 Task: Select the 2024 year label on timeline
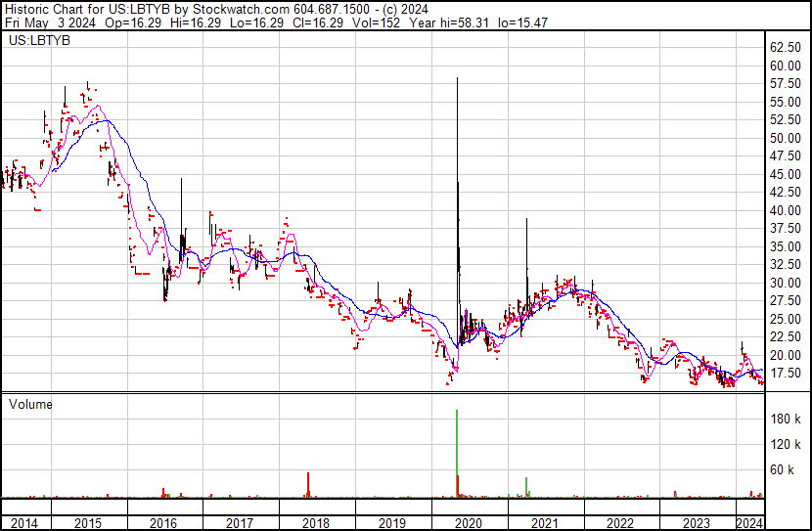point(749,523)
